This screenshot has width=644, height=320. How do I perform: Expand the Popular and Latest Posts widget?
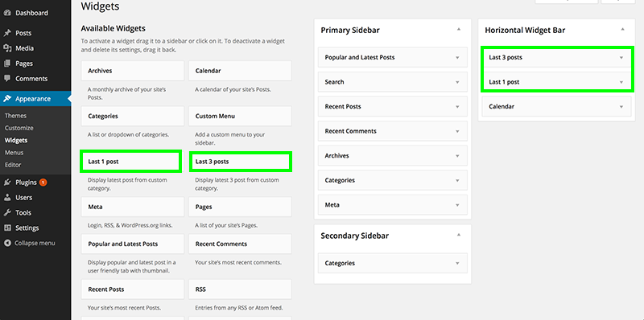click(x=457, y=58)
